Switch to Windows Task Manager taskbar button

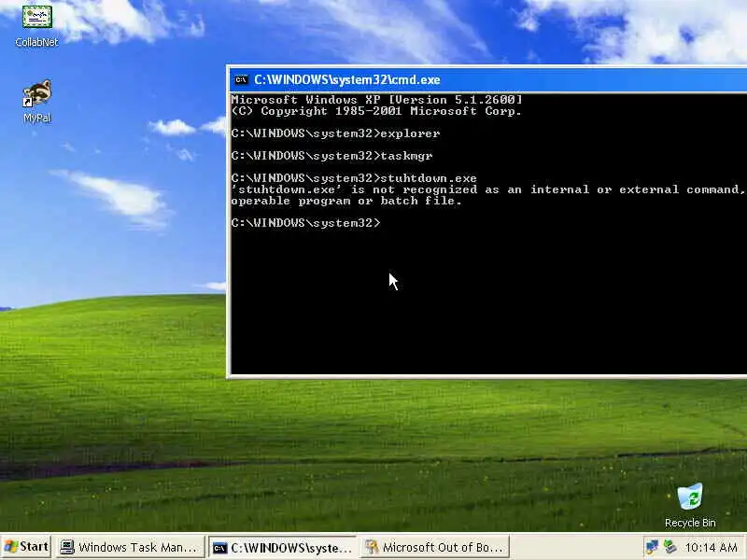(129, 547)
